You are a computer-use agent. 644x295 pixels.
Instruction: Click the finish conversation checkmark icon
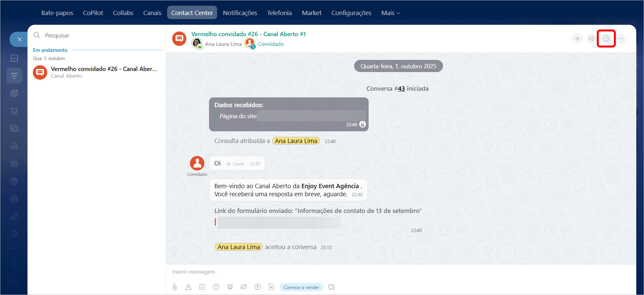click(x=606, y=39)
